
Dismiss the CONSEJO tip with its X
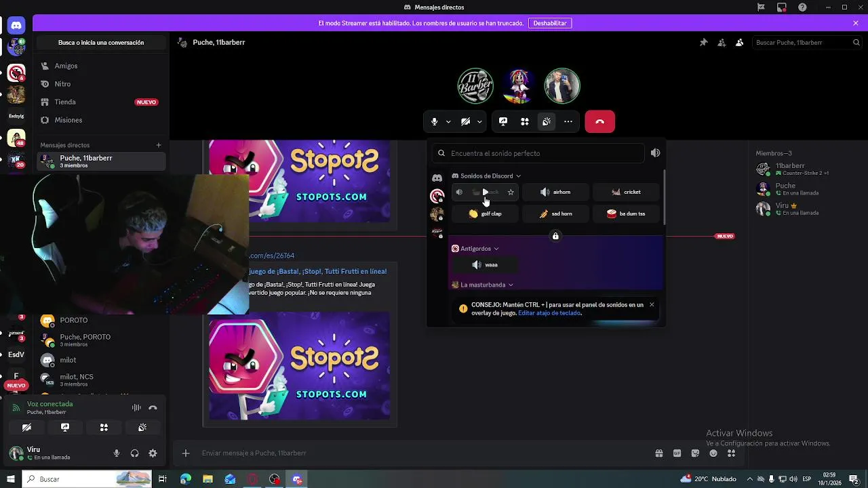click(x=652, y=305)
